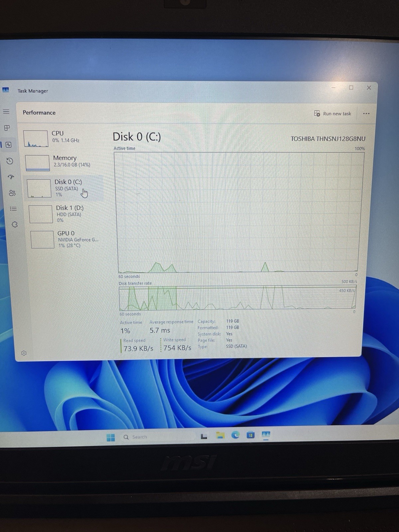399x532 pixels.
Task: Open Task Manager settings gear
Action: [x=24, y=353]
